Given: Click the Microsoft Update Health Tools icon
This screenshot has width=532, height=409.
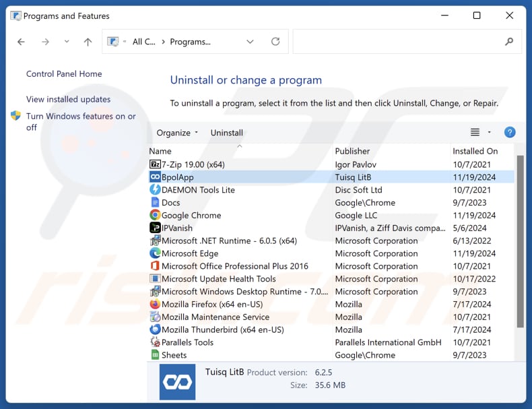Looking at the screenshot, I should pos(155,279).
